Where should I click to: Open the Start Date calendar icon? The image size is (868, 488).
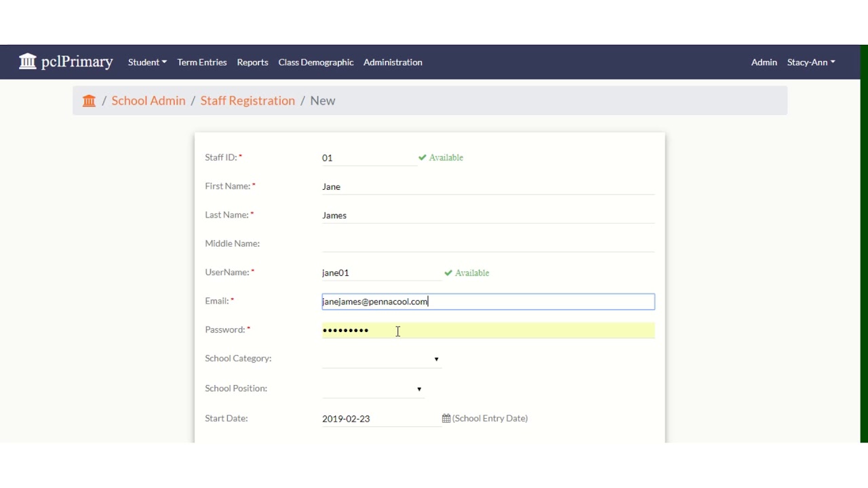click(x=446, y=419)
